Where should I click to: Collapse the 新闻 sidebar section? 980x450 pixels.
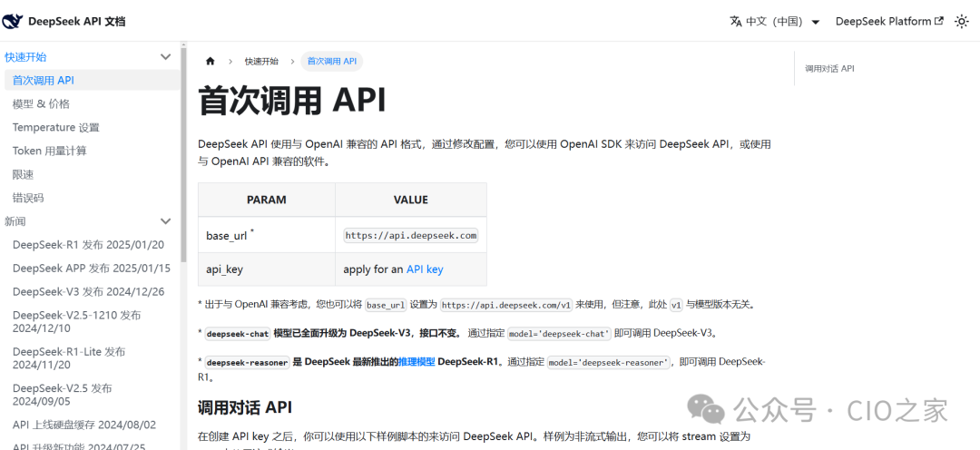(x=165, y=221)
